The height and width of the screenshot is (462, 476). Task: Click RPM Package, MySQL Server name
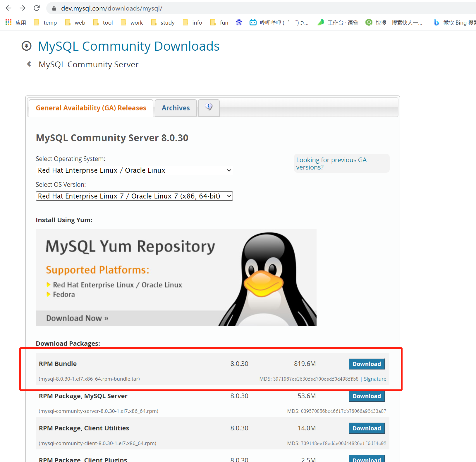point(83,396)
